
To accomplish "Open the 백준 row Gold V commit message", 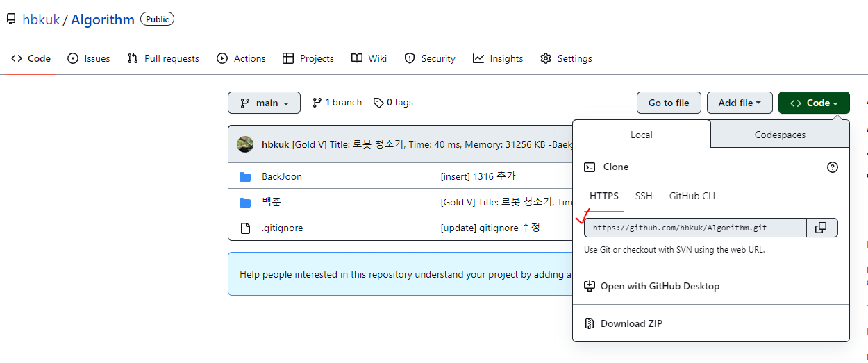I will (x=506, y=202).
